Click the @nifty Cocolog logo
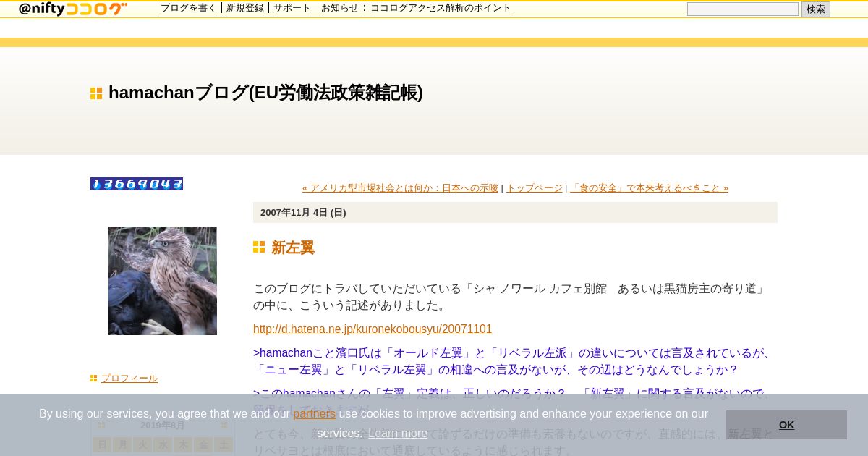The width and height of the screenshot is (868, 456). click(73, 9)
